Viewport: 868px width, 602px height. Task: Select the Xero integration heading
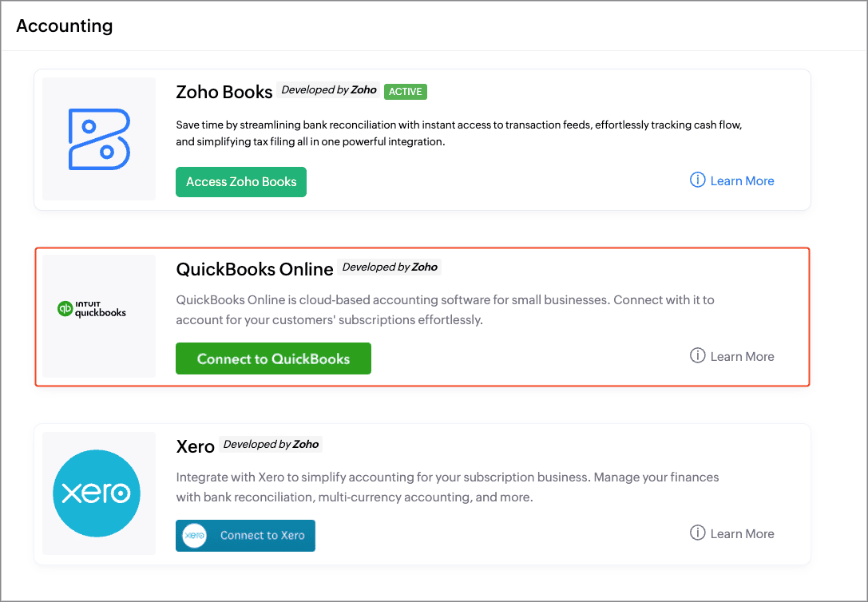pyautogui.click(x=195, y=446)
